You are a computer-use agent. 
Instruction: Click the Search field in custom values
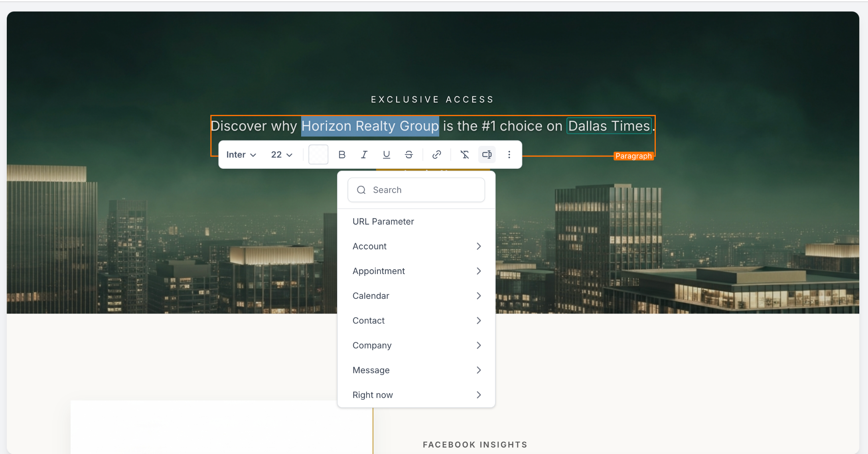[x=416, y=190]
